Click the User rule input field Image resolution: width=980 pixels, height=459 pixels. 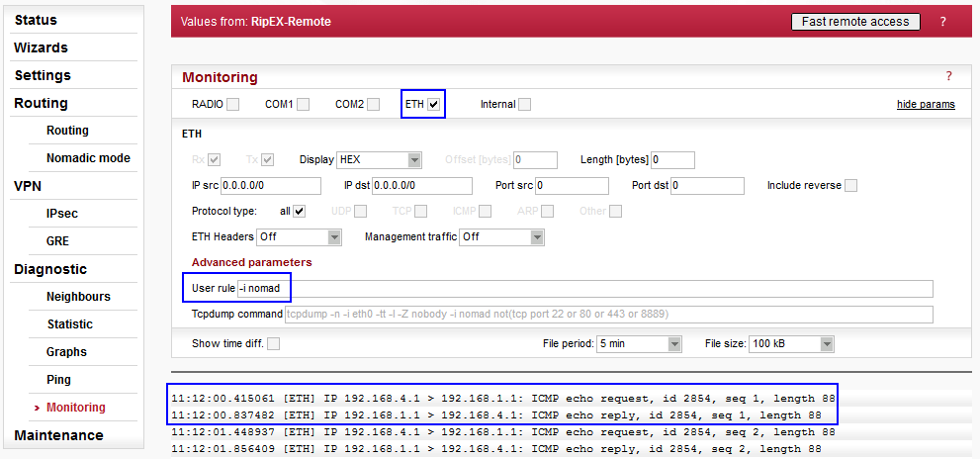coord(584,288)
